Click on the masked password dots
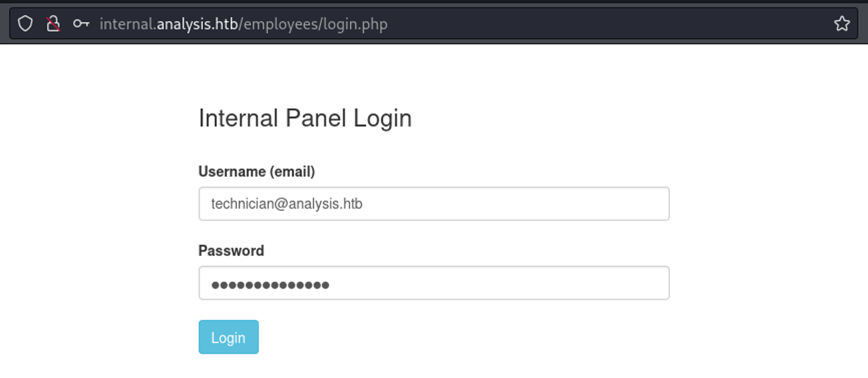The image size is (868, 378). 270,285
